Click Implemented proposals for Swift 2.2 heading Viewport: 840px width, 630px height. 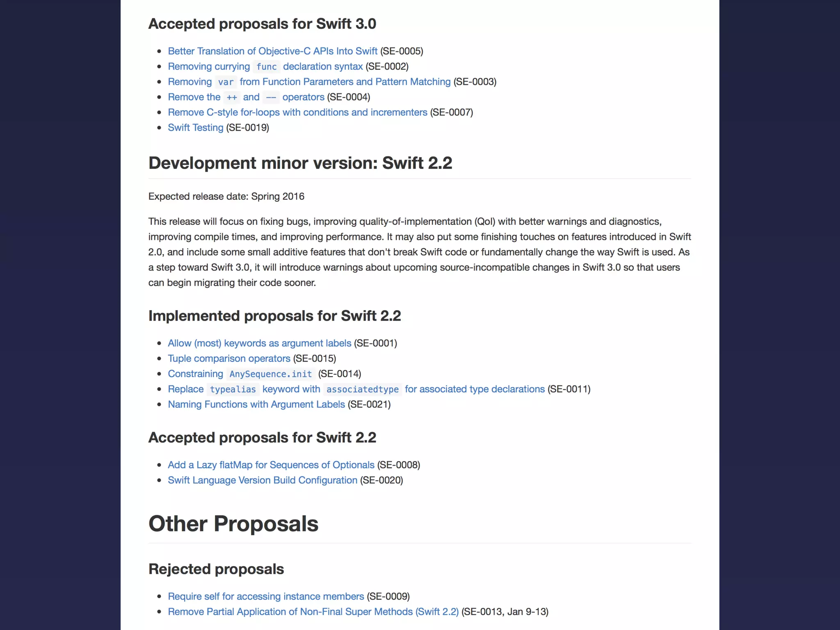click(x=274, y=316)
